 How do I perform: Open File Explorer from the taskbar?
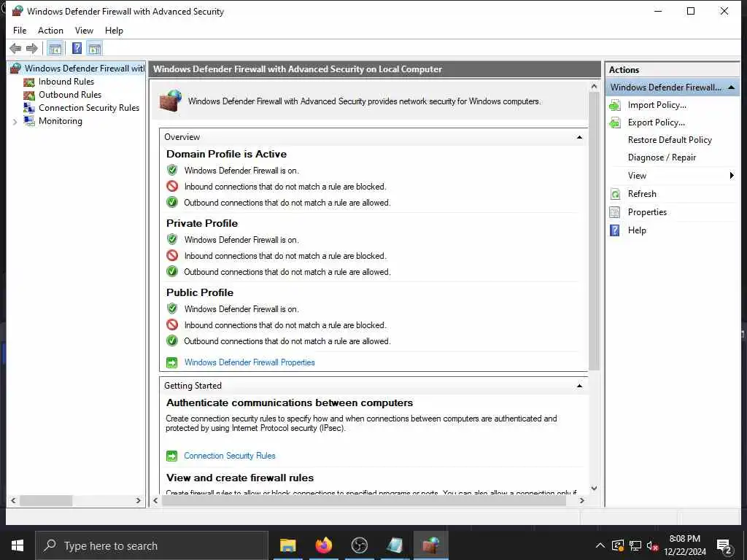[x=287, y=545]
